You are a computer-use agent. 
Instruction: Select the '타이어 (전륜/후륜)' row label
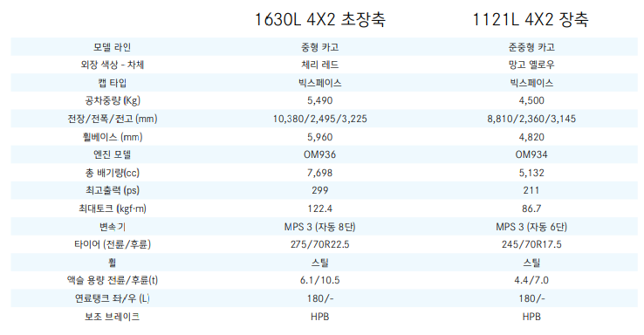112,244
